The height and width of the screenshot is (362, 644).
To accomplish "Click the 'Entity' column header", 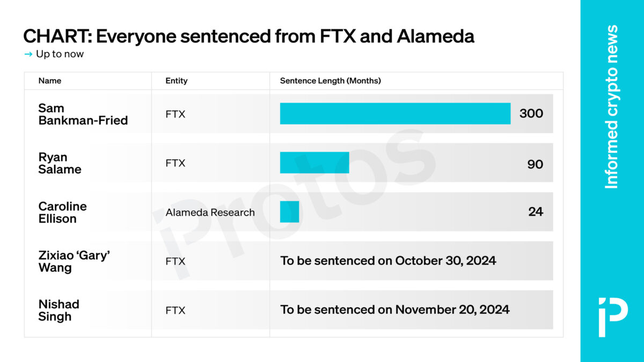I will pos(177,81).
